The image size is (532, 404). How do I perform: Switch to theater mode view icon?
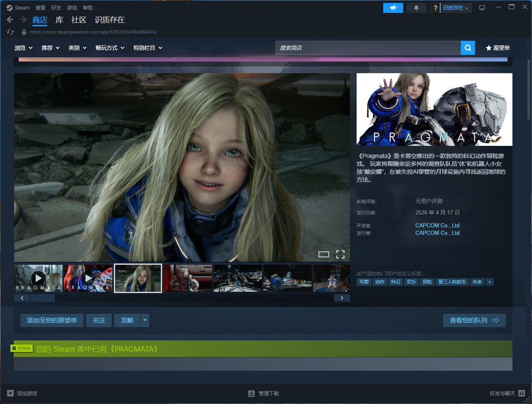tap(323, 254)
